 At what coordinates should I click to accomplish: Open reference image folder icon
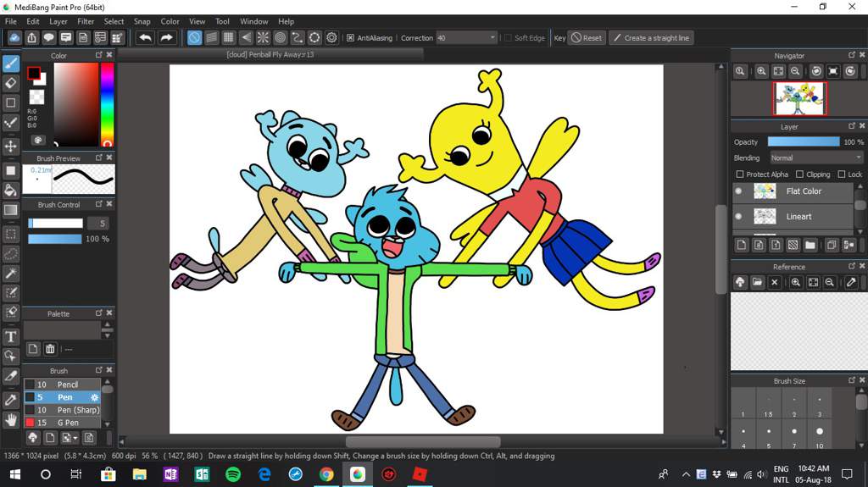[x=757, y=282]
